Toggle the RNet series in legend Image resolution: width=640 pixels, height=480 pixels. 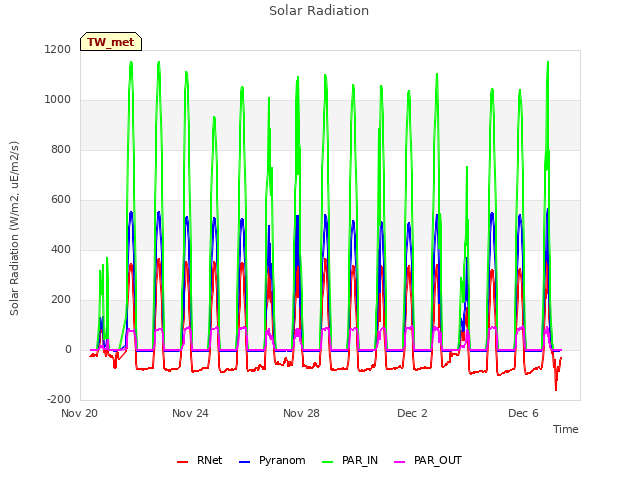click(200, 460)
